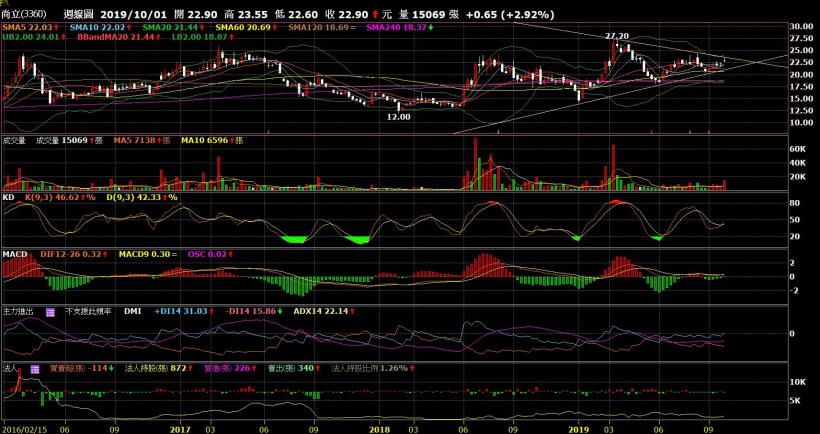This screenshot has width=820, height=434.
Task: Select the 法人 panel label
Action: click(10, 369)
